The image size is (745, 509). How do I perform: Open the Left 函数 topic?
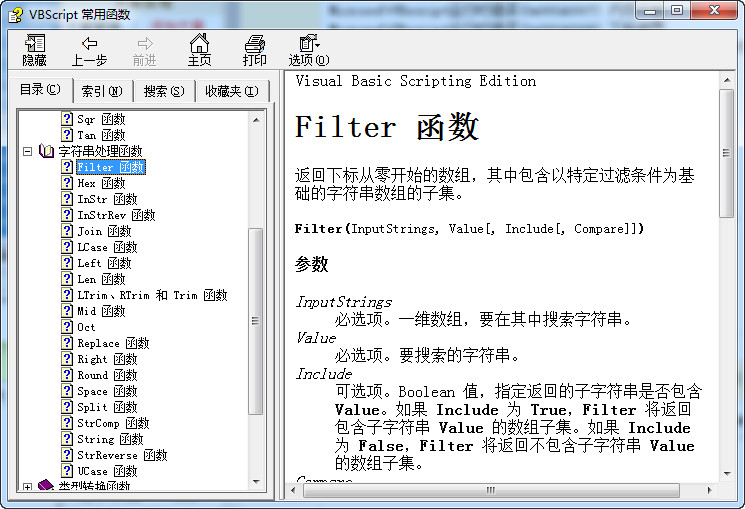[x=104, y=263]
